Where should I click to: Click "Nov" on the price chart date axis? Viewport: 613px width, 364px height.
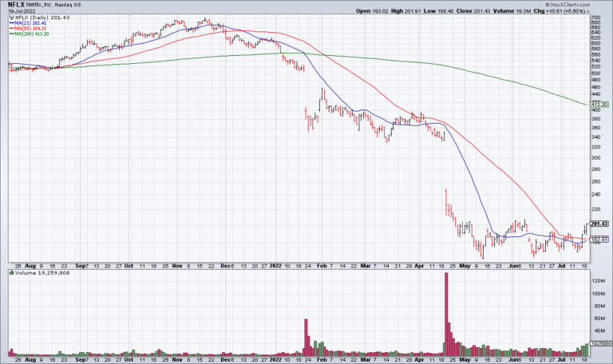pyautogui.click(x=177, y=266)
